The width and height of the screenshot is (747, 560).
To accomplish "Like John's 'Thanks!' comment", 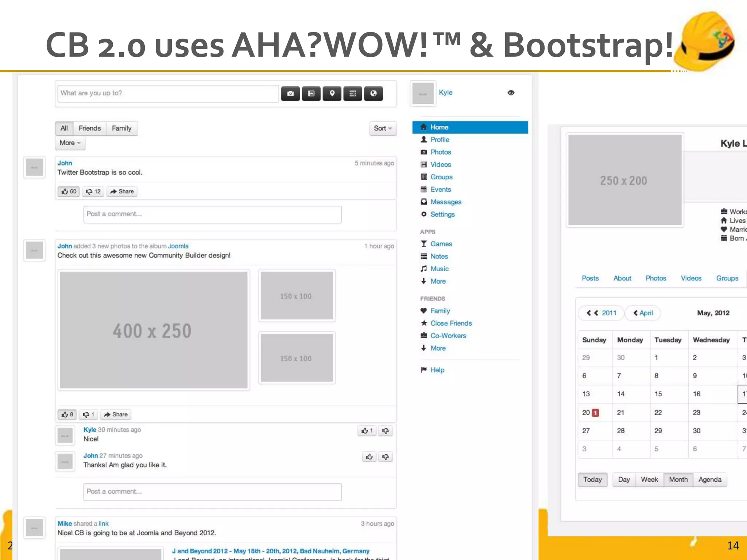I will point(369,457).
